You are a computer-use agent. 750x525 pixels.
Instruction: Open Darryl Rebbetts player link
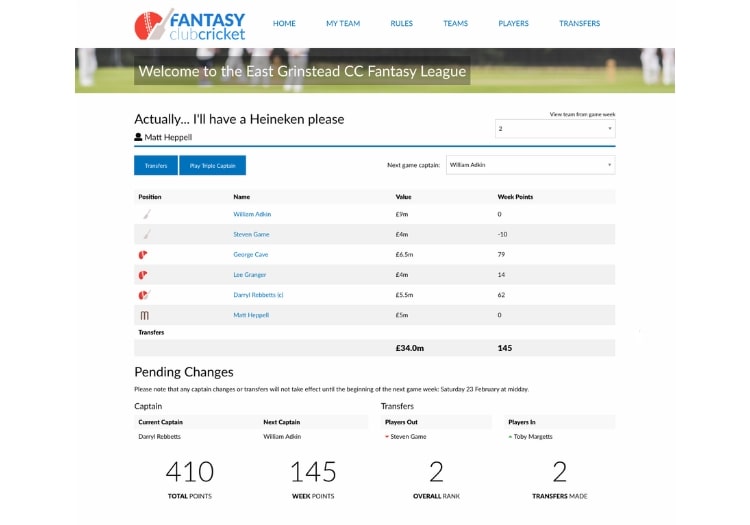[x=258, y=295]
